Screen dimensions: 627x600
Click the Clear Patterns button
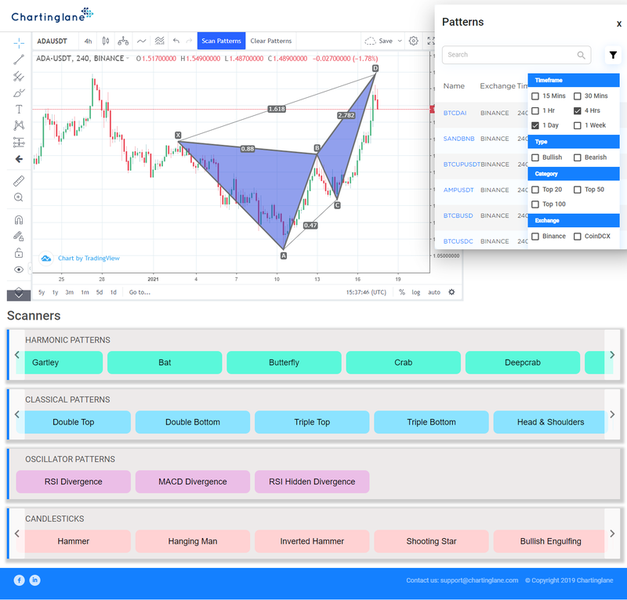271,41
